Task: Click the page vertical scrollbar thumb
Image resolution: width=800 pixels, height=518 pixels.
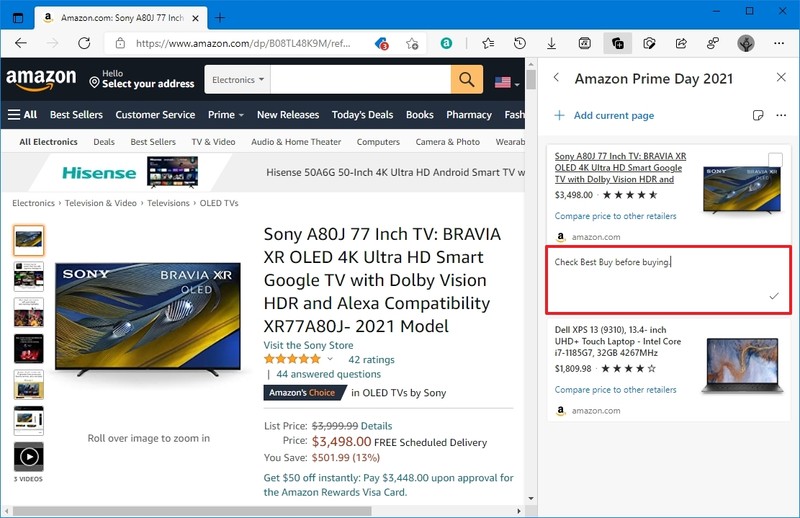Action: tap(531, 80)
